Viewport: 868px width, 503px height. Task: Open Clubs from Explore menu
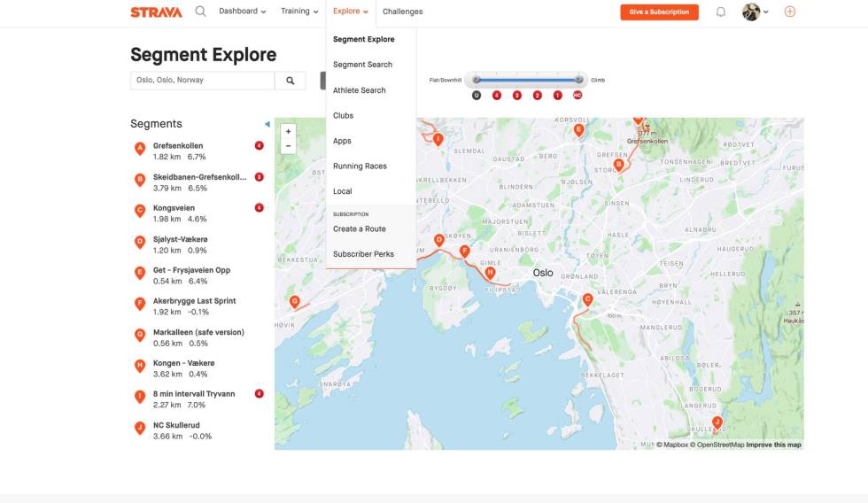[x=344, y=116]
